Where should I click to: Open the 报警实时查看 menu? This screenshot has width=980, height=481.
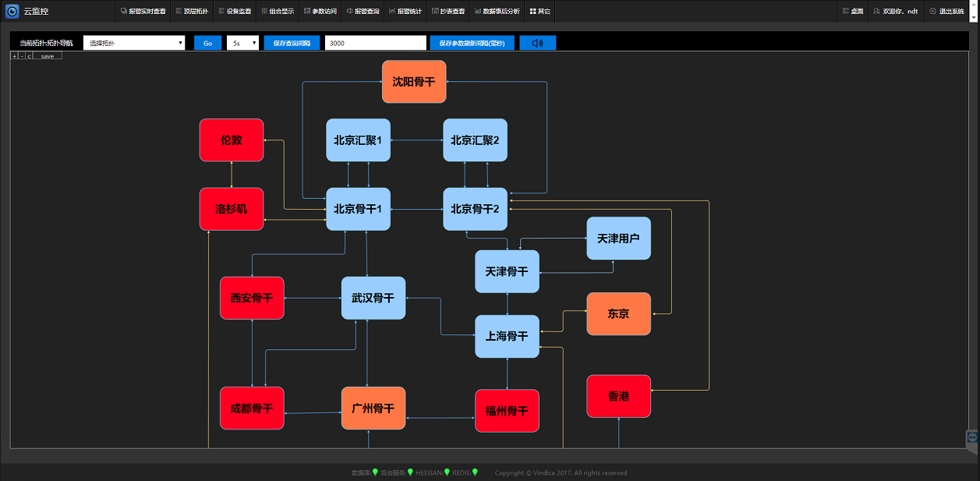(x=143, y=12)
